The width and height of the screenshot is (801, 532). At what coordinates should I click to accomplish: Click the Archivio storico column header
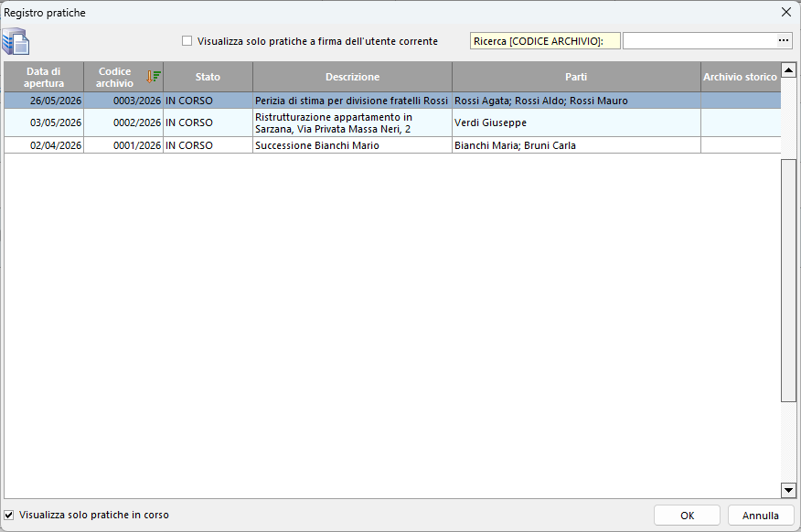(741, 77)
